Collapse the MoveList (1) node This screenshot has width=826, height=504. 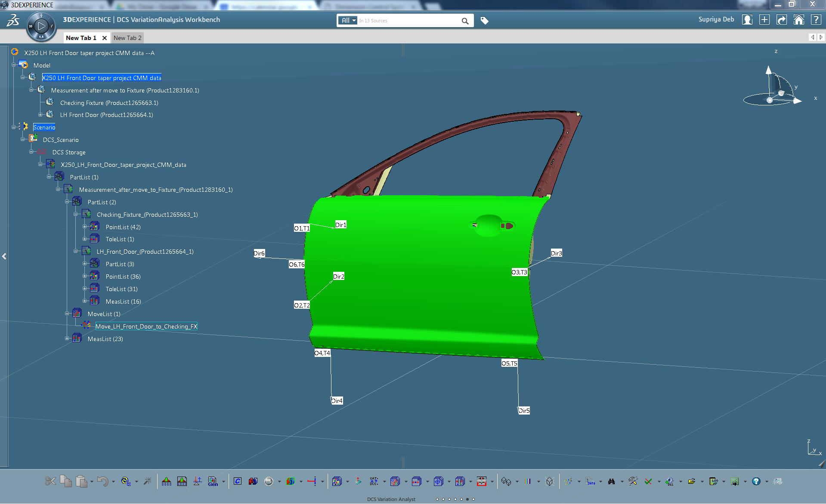[67, 313]
